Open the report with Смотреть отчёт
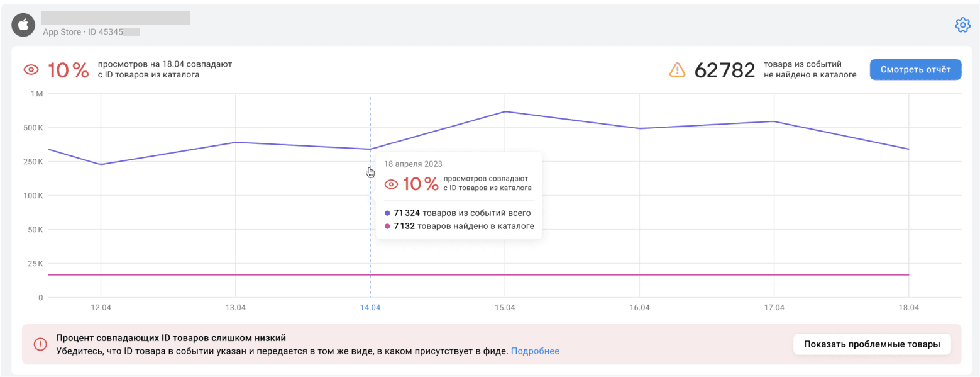 pyautogui.click(x=915, y=70)
